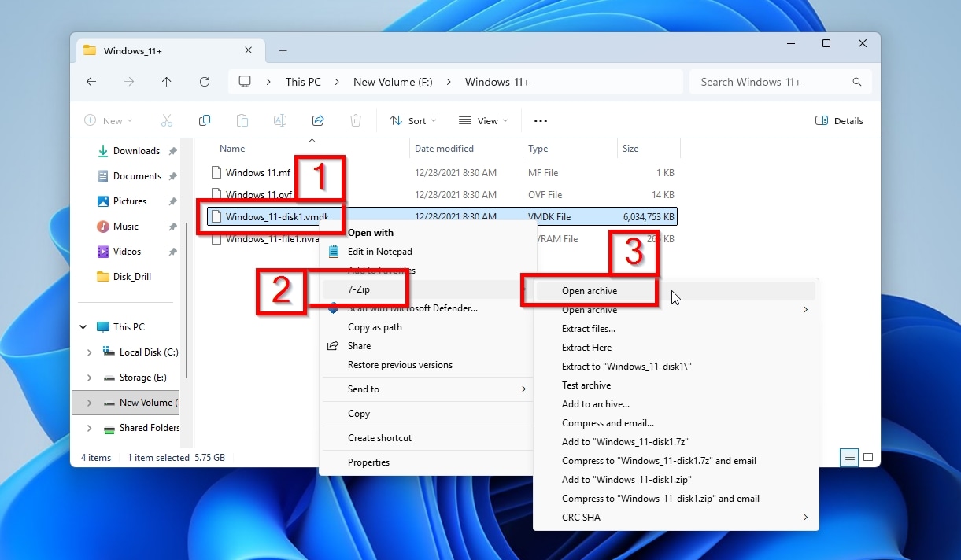The width and height of the screenshot is (961, 560).
Task: Click the search magnifier icon
Action: (857, 82)
